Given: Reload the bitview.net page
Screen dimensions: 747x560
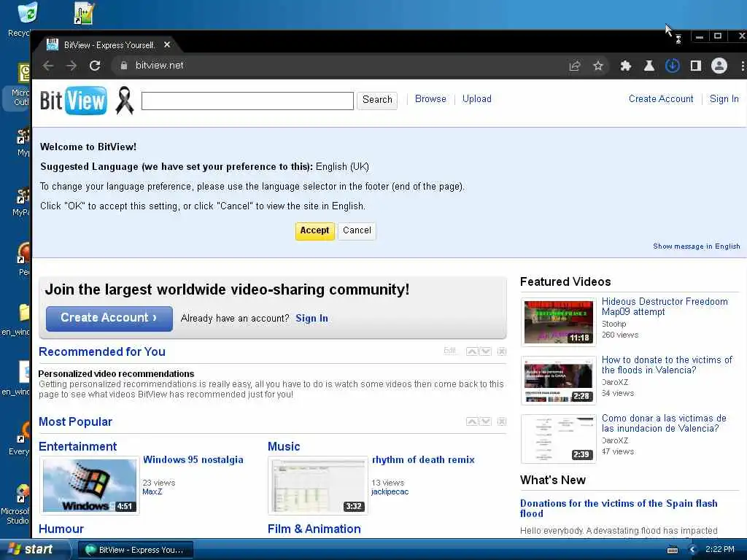Looking at the screenshot, I should pos(95,66).
